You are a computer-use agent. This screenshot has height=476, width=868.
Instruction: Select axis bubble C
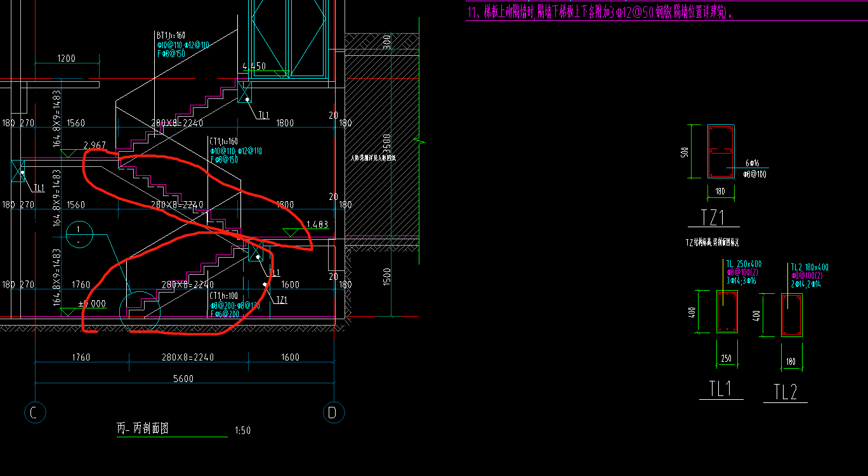pyautogui.click(x=34, y=413)
